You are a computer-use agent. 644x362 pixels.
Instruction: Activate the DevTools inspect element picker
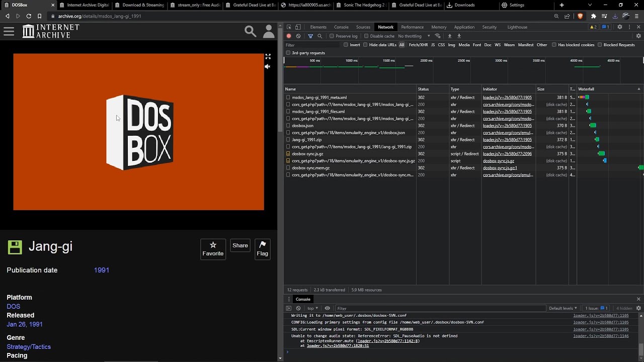[289, 27]
